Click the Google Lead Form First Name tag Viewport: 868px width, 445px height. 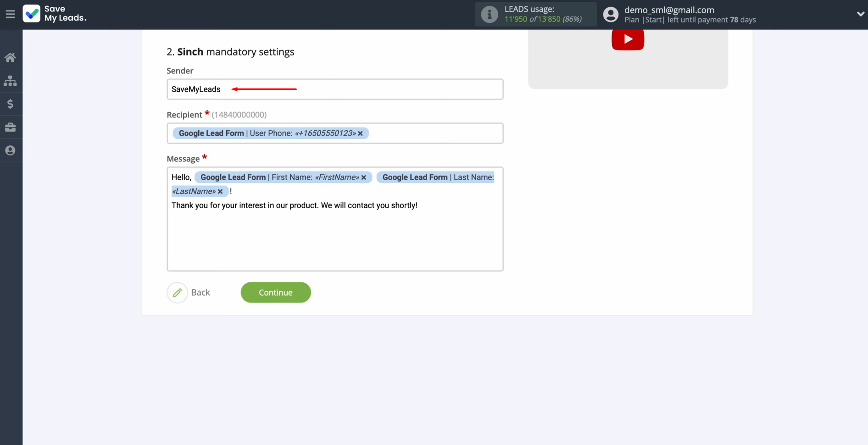tap(283, 177)
